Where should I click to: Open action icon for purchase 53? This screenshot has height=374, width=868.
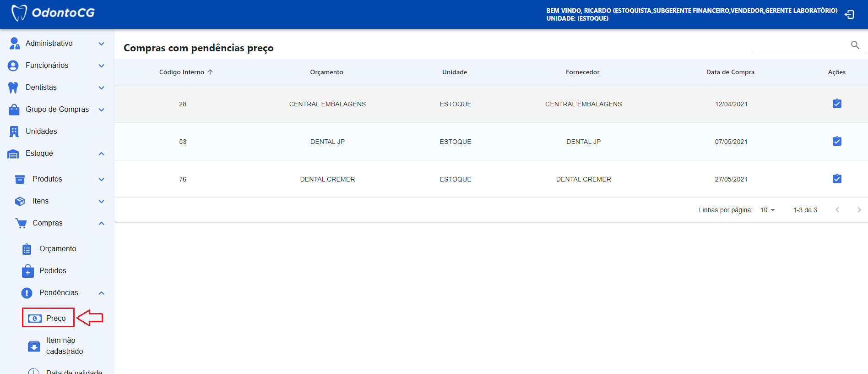click(x=836, y=142)
